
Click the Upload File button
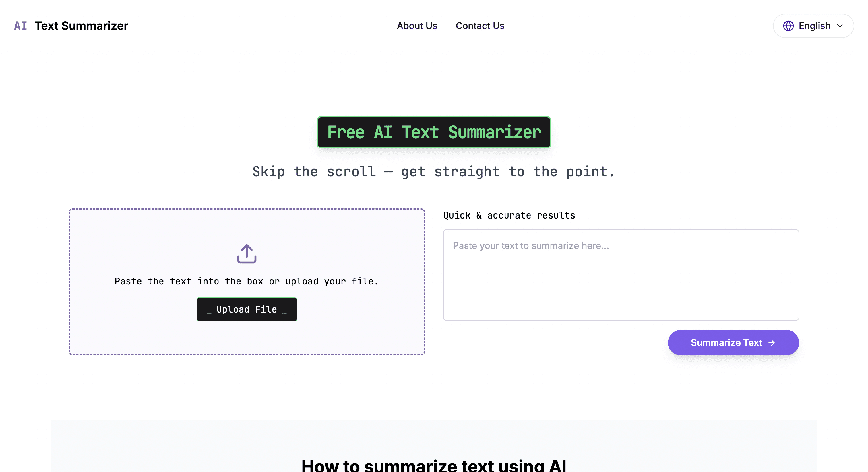click(x=246, y=309)
